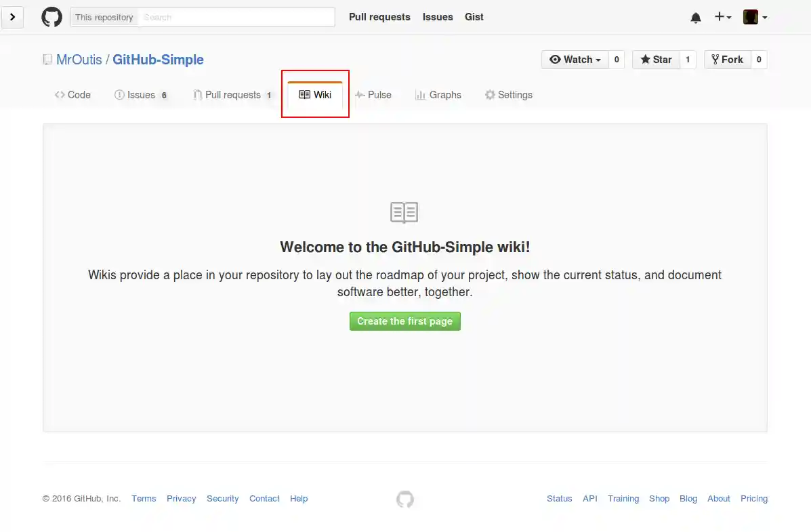Open the Watch dropdown menu
811x532 pixels.
(575, 60)
